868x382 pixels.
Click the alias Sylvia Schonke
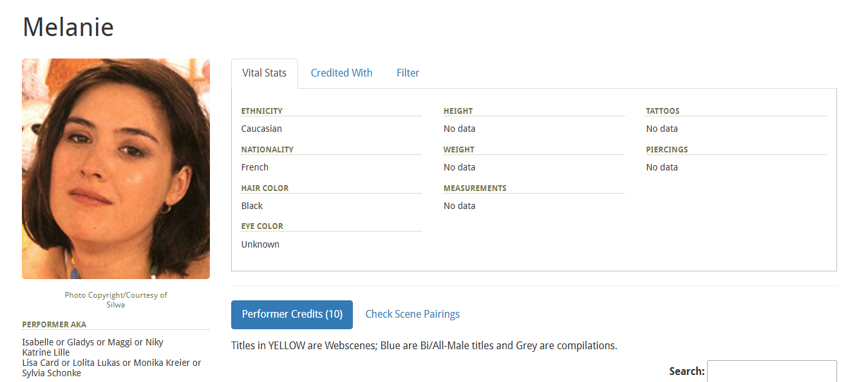coord(52,372)
